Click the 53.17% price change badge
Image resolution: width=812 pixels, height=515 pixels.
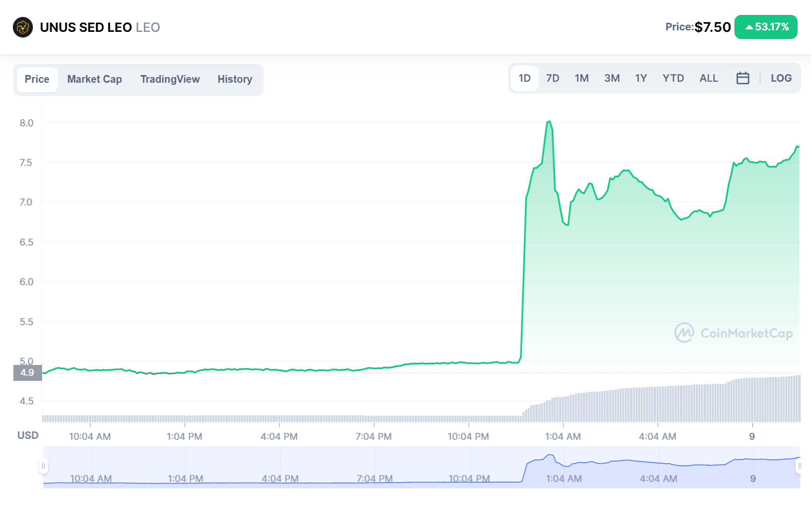(766, 27)
